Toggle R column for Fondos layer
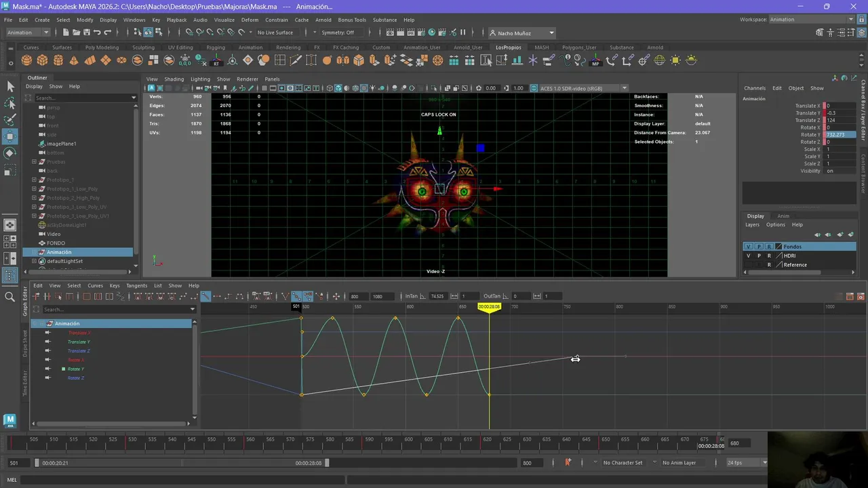 (x=769, y=247)
